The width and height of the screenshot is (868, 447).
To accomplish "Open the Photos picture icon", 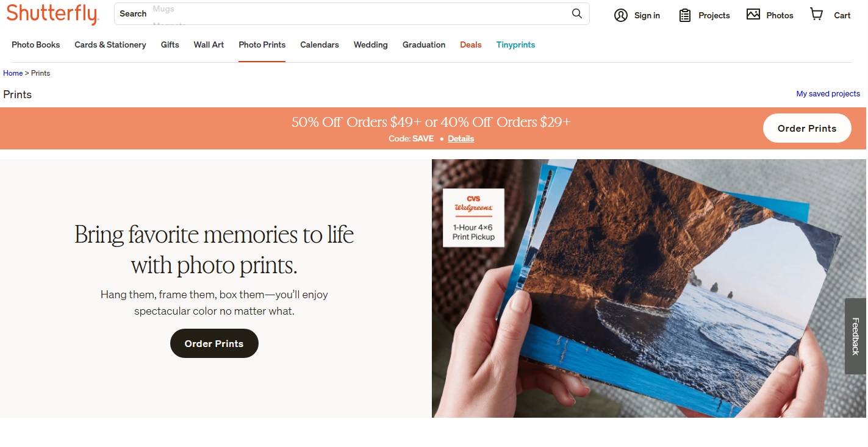I will point(753,15).
